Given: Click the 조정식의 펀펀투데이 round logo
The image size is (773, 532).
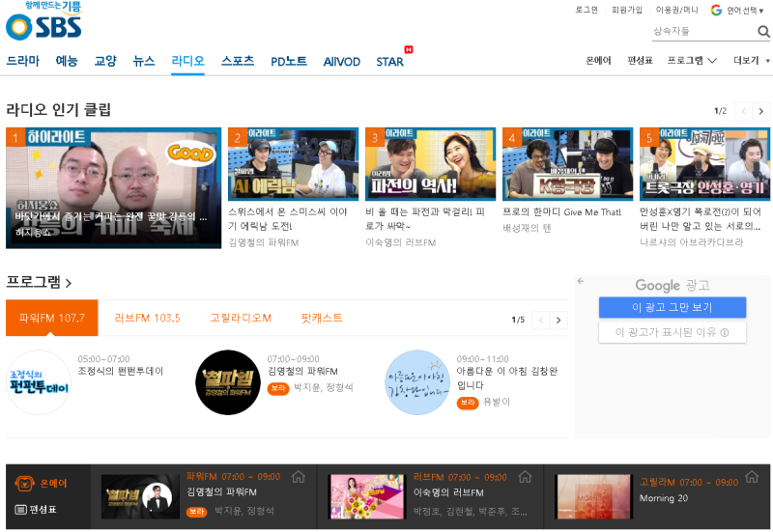Looking at the screenshot, I should click(x=39, y=382).
